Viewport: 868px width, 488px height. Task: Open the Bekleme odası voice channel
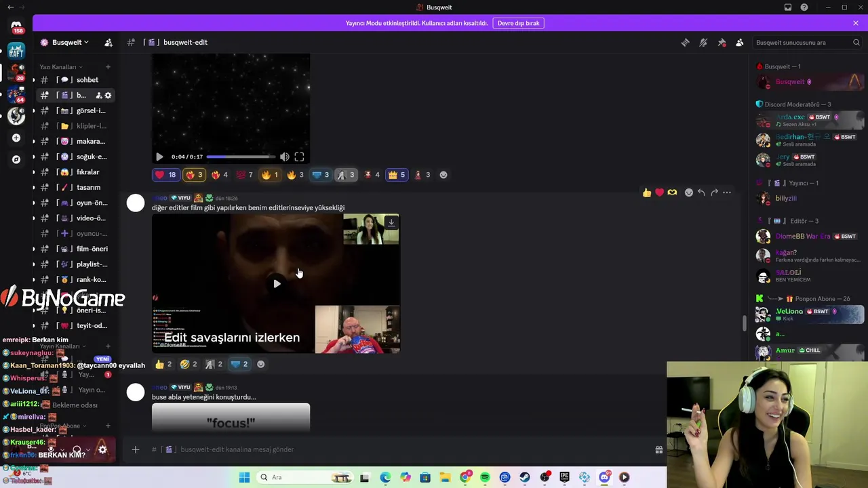click(x=75, y=405)
